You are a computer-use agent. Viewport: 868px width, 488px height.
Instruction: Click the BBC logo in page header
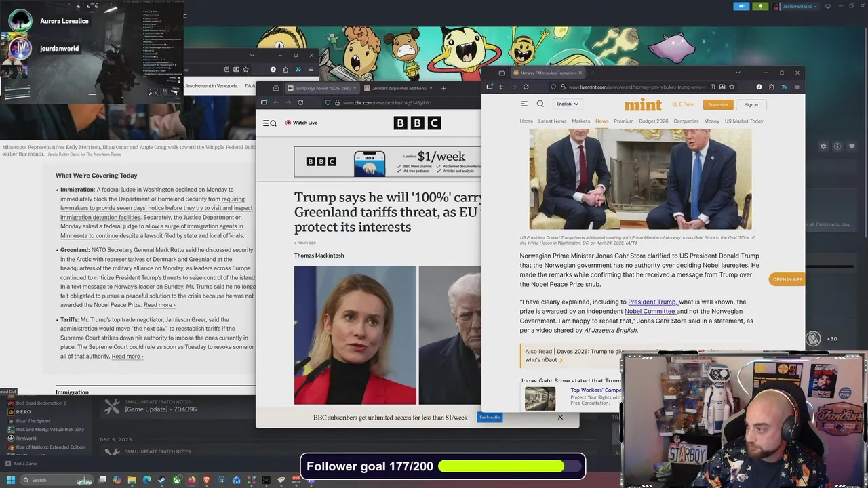[x=417, y=123]
